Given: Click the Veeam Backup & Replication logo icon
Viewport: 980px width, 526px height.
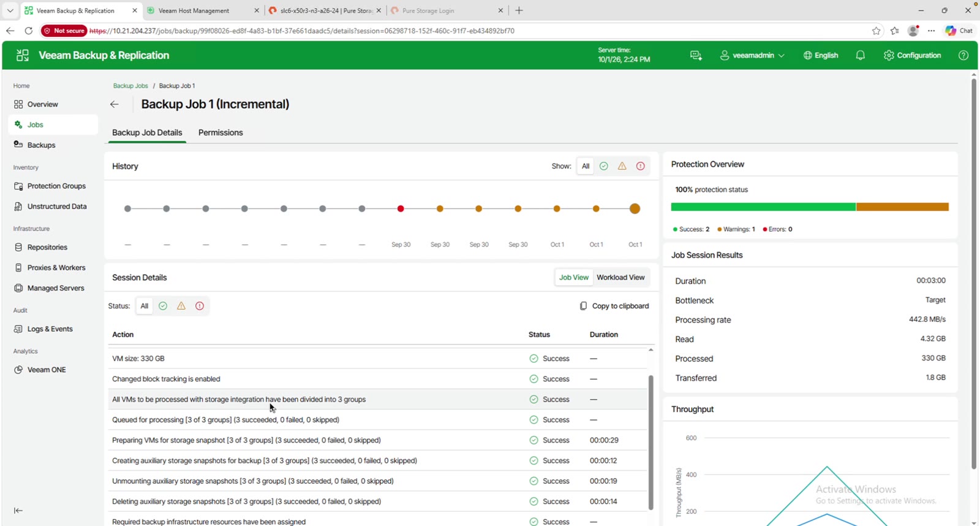Looking at the screenshot, I should pos(23,55).
